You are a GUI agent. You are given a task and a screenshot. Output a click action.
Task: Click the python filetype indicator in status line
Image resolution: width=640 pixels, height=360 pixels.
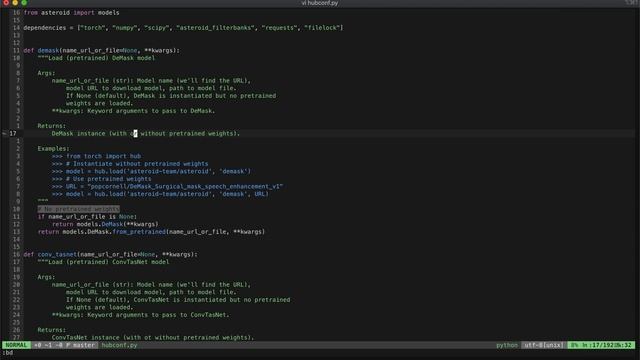pos(507,345)
